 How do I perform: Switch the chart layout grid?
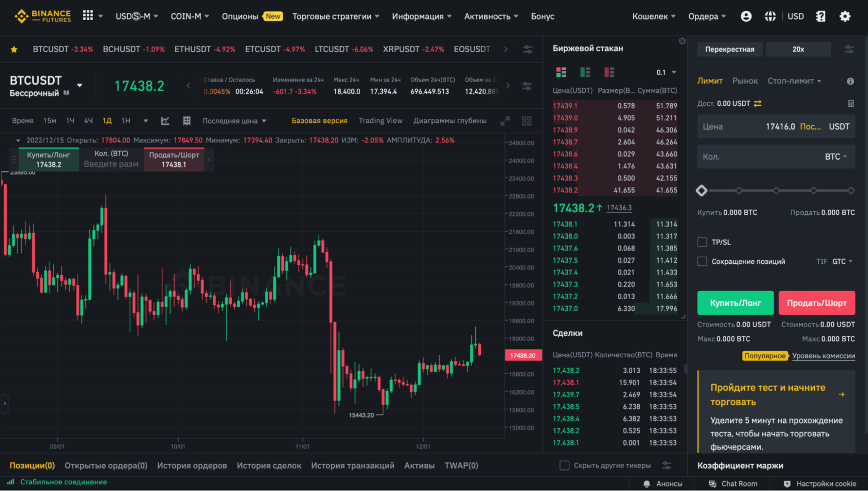tap(527, 121)
